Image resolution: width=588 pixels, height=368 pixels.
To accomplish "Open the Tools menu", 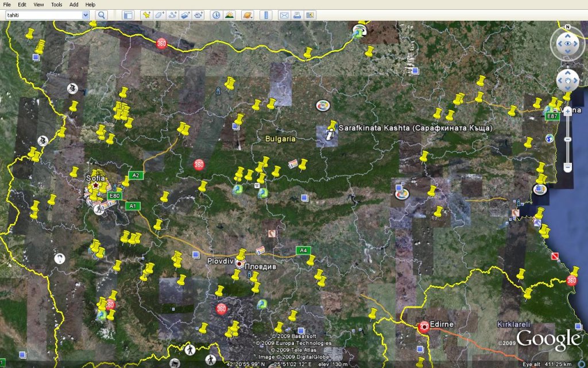I will pyautogui.click(x=56, y=5).
